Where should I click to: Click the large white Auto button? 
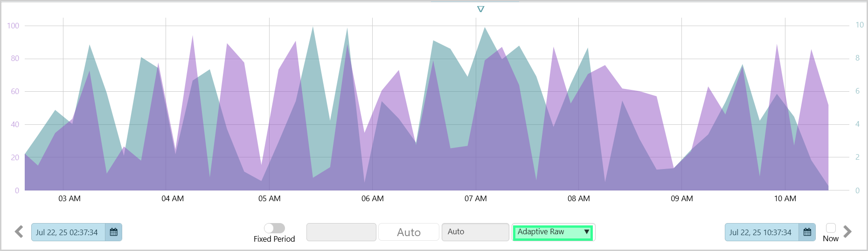409,232
